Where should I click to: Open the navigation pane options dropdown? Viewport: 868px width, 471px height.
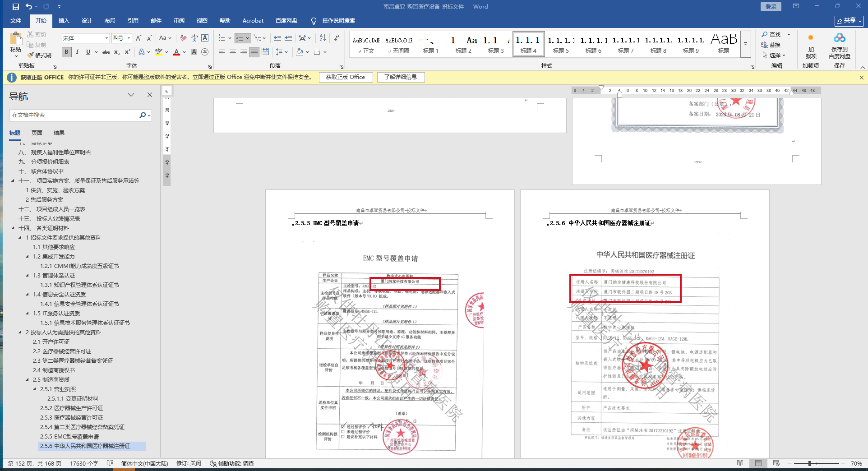pos(131,95)
